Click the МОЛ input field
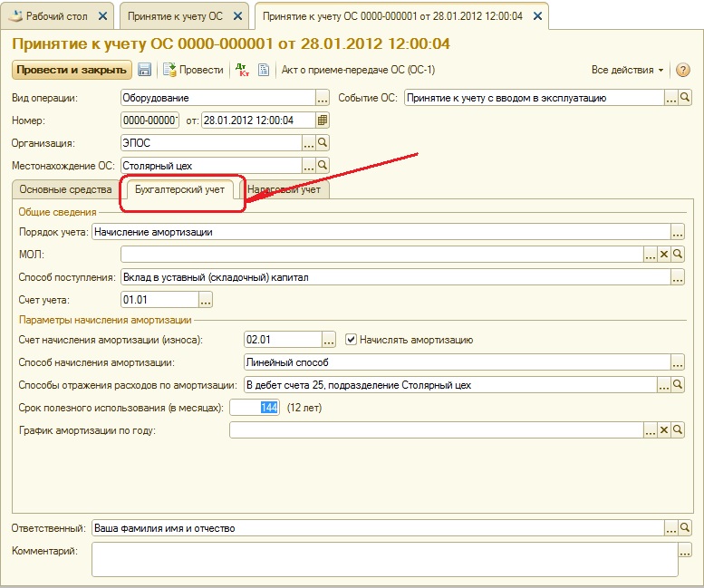 point(382,255)
